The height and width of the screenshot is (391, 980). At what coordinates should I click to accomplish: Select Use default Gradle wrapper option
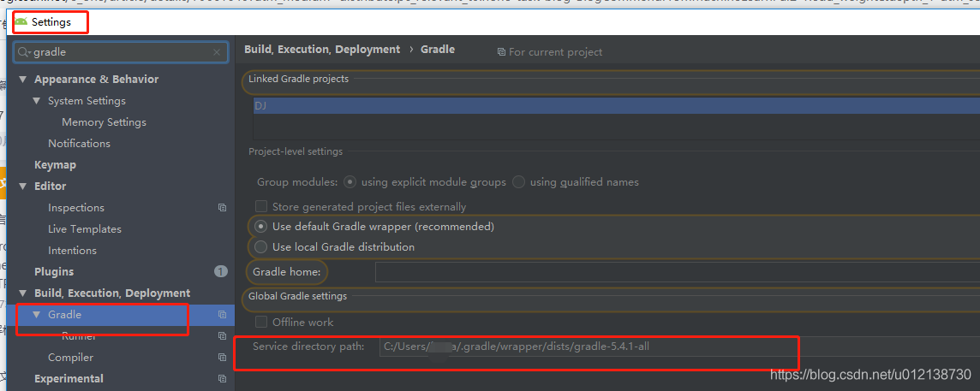[261, 226]
